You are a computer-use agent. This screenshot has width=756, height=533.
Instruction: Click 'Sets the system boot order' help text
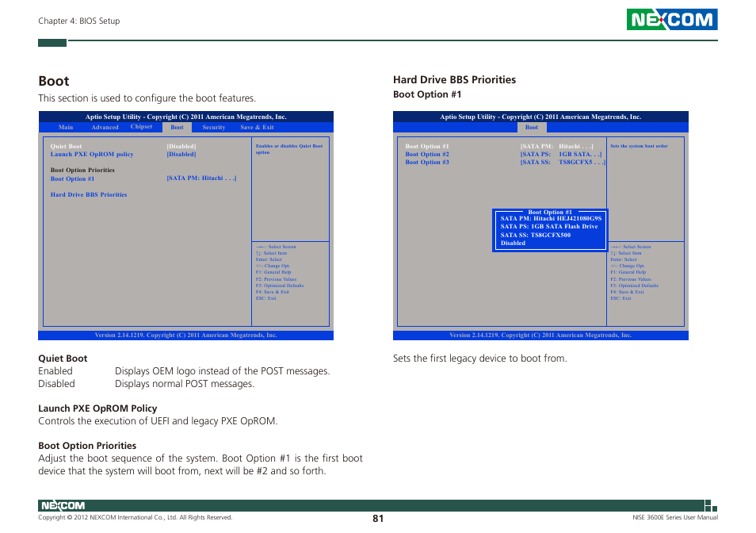coord(639,146)
